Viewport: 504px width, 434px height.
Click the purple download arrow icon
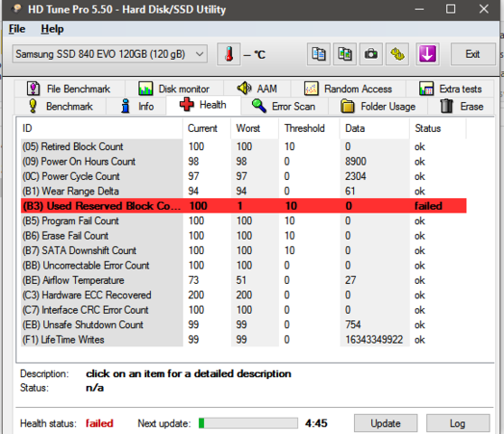pos(427,54)
